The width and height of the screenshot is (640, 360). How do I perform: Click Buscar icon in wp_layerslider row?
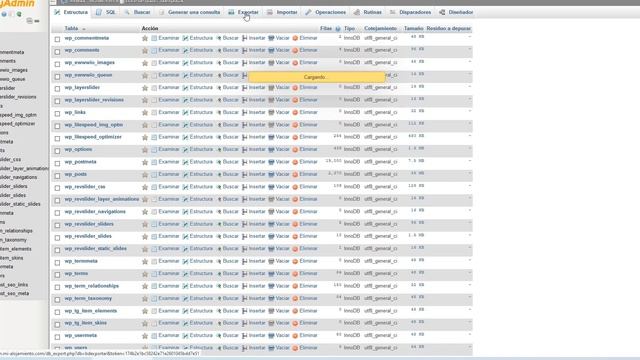218,88
